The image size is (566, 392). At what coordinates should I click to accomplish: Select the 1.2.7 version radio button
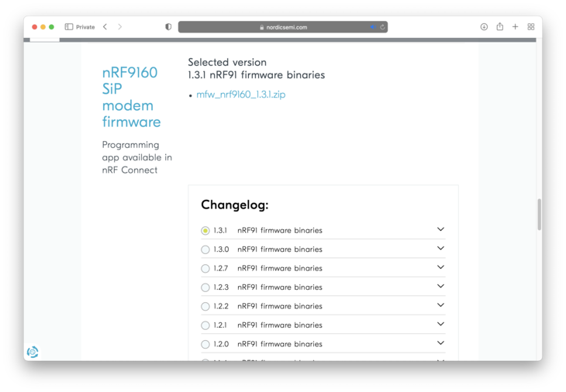pyautogui.click(x=205, y=268)
